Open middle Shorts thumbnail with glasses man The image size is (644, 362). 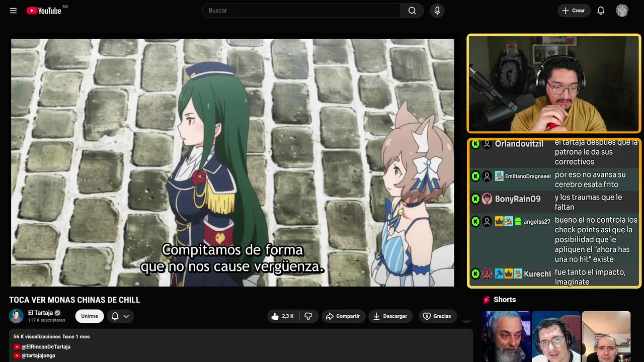pyautogui.click(x=556, y=336)
